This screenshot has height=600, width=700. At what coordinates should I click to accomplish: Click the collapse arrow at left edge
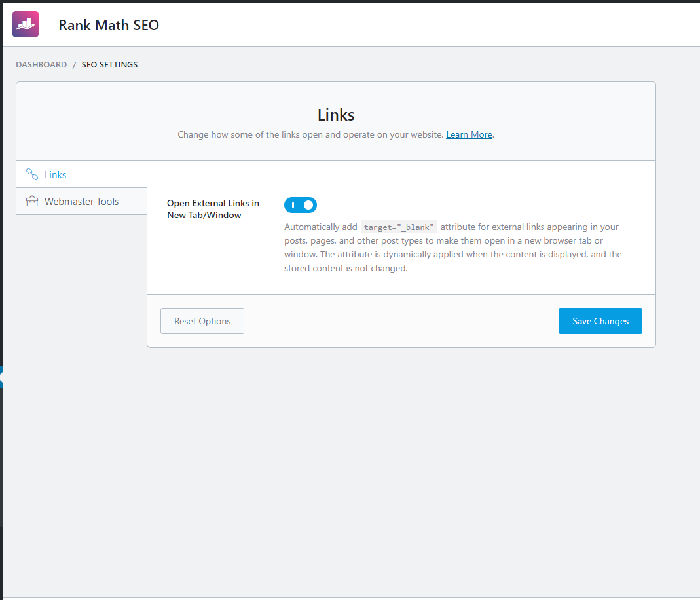click(x=1, y=377)
